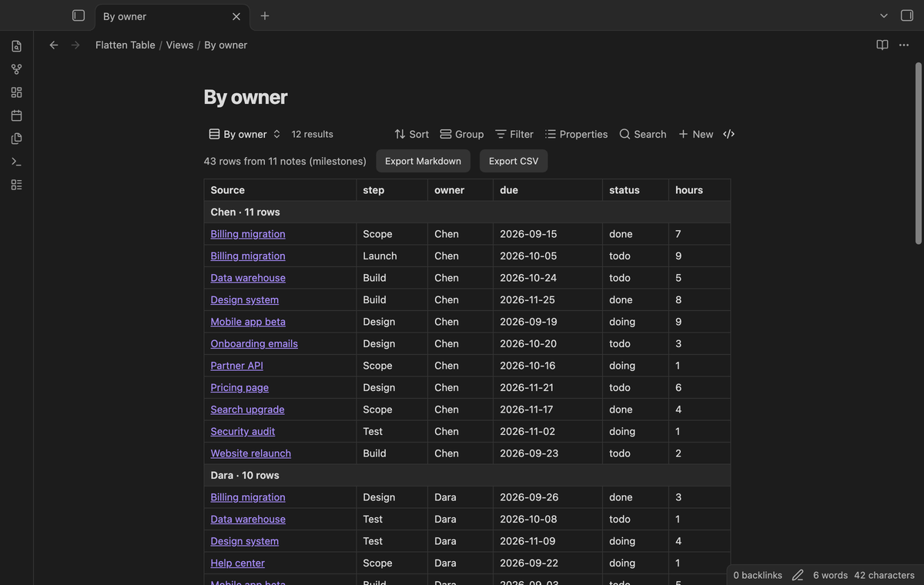Click 12 results count text
The height and width of the screenshot is (585, 924).
[x=313, y=134]
